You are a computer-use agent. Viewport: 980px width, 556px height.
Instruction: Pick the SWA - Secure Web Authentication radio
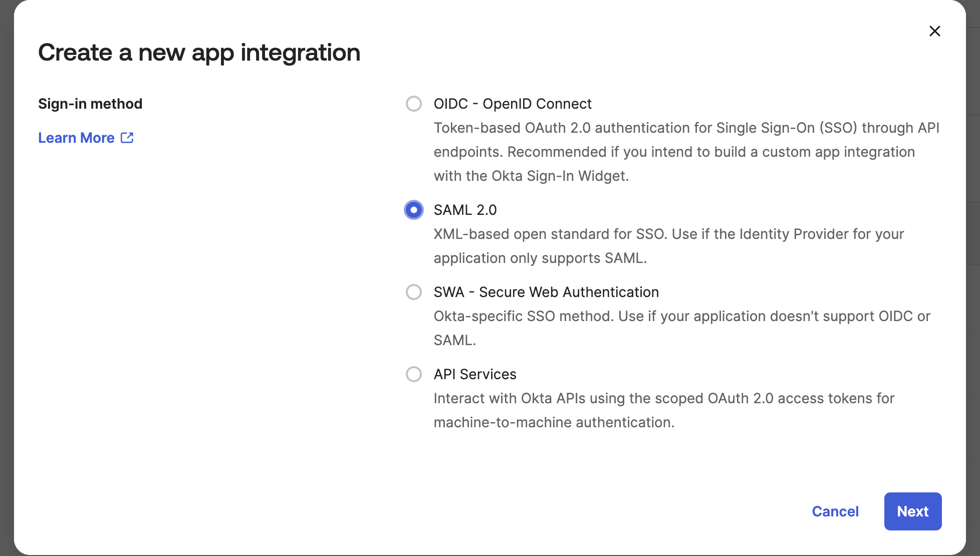pyautogui.click(x=414, y=292)
